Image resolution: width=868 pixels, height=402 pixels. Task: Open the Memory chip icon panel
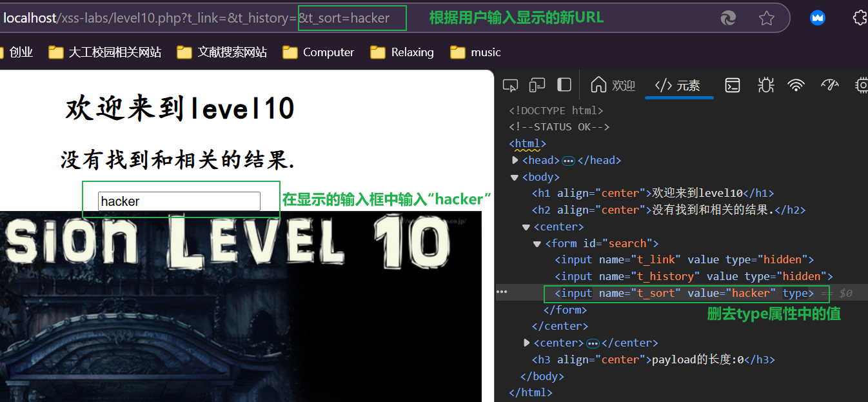pyautogui.click(x=861, y=85)
